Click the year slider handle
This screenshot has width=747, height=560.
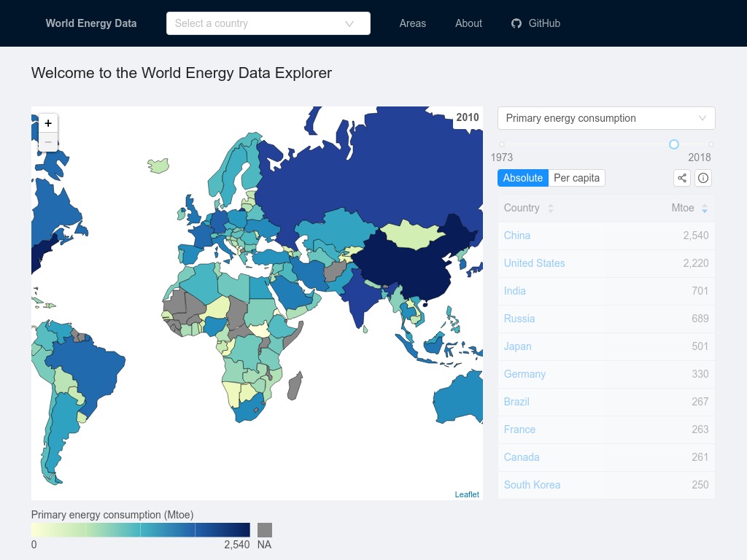(x=673, y=144)
